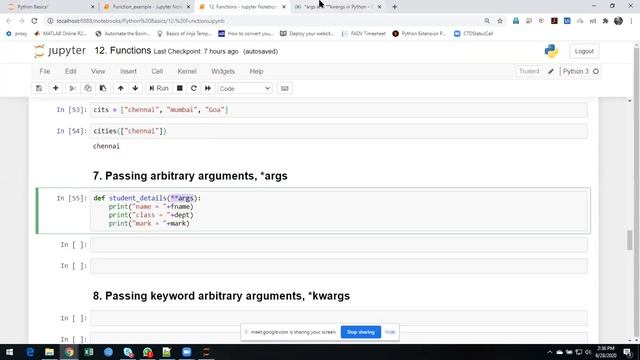The height and width of the screenshot is (360, 640).
Task: Click the chennai output text
Action: point(106,146)
